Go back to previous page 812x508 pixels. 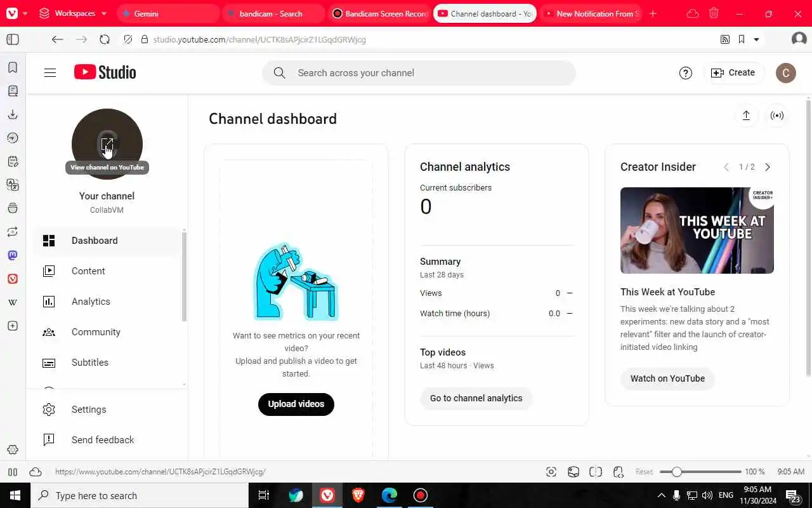coord(57,39)
